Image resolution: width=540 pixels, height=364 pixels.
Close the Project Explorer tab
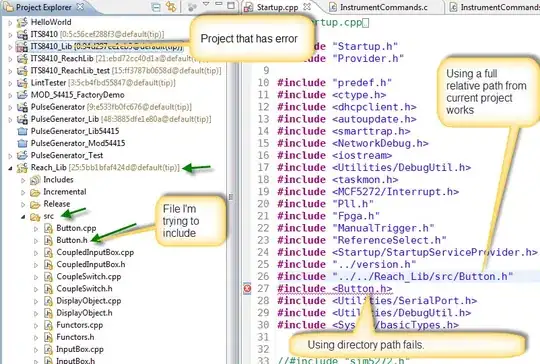(80, 7)
